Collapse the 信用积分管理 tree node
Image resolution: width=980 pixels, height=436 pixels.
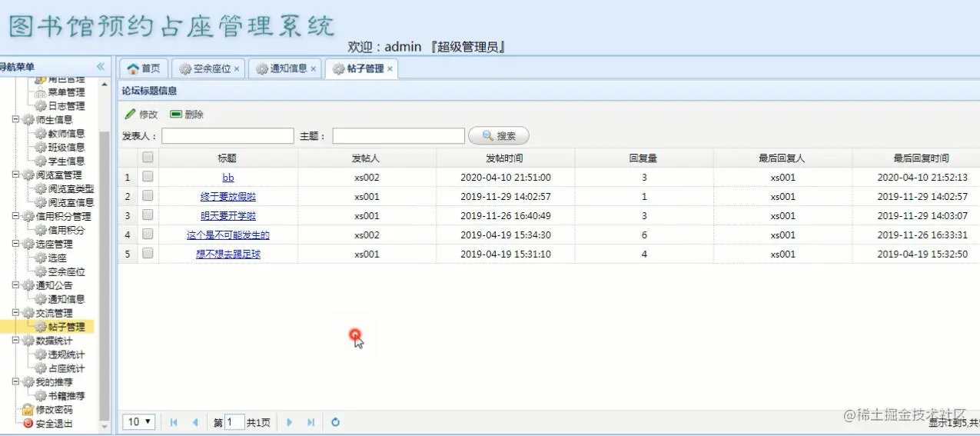click(16, 217)
